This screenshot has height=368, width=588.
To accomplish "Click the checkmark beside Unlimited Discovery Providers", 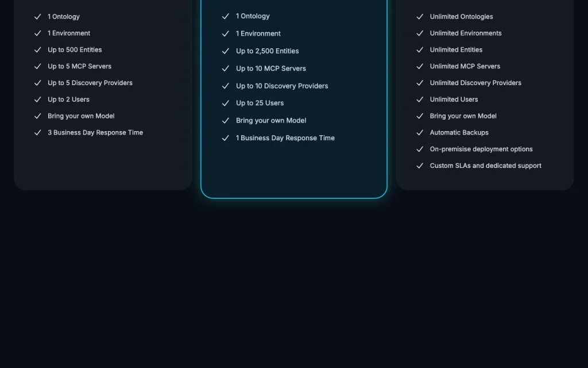I will (420, 83).
